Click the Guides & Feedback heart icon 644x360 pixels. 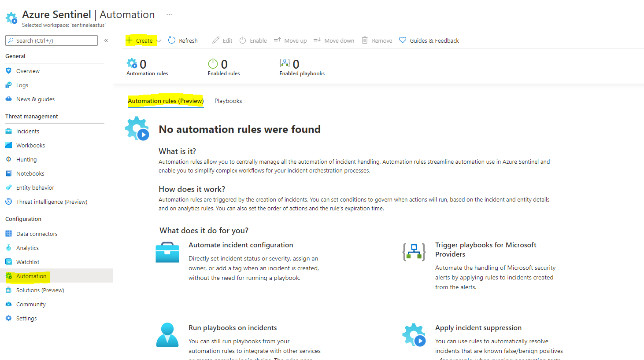pos(403,40)
